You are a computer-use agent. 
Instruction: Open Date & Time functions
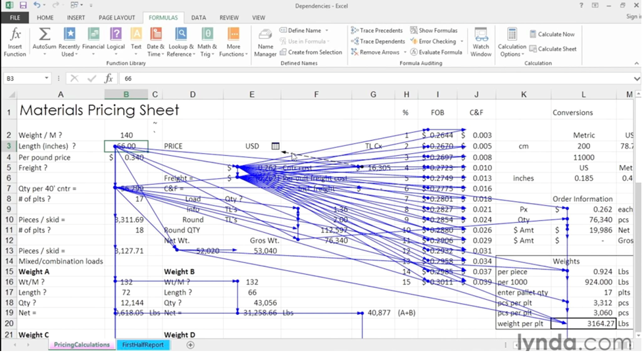[156, 42]
